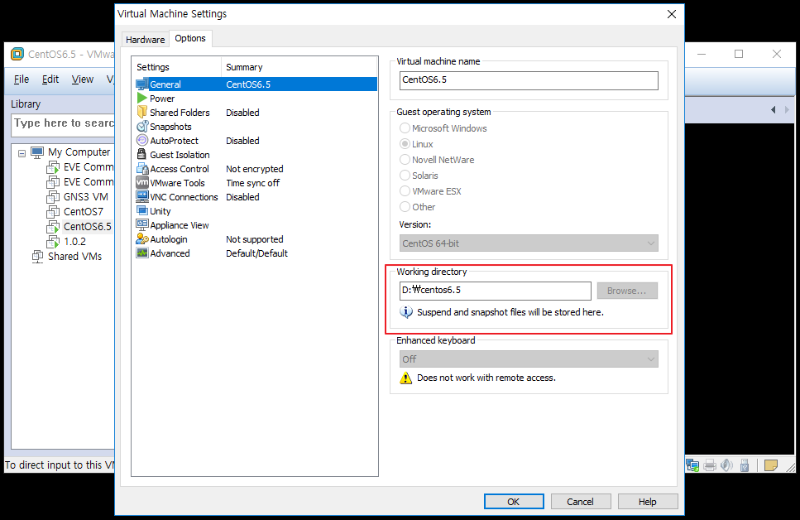Screen dimensions: 800x520
Task: Open VNC Connections icon
Action: [142, 196]
